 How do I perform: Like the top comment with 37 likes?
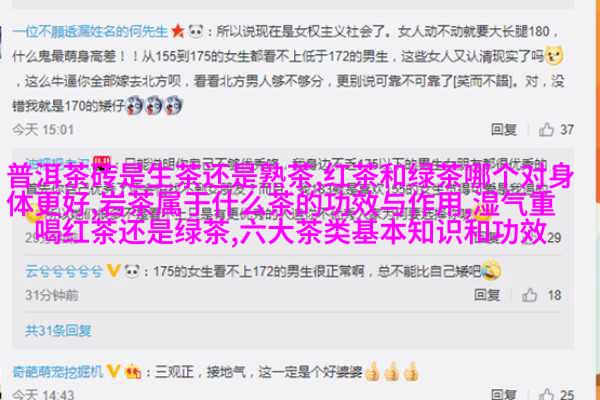coord(546,130)
